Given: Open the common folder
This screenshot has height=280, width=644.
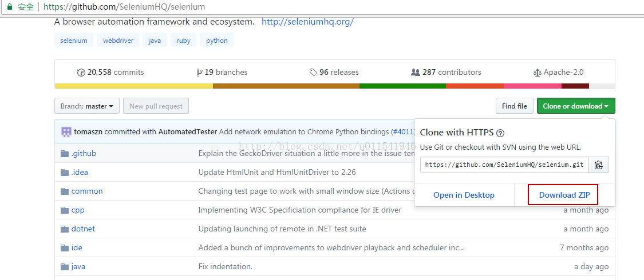Looking at the screenshot, I should 87,191.
